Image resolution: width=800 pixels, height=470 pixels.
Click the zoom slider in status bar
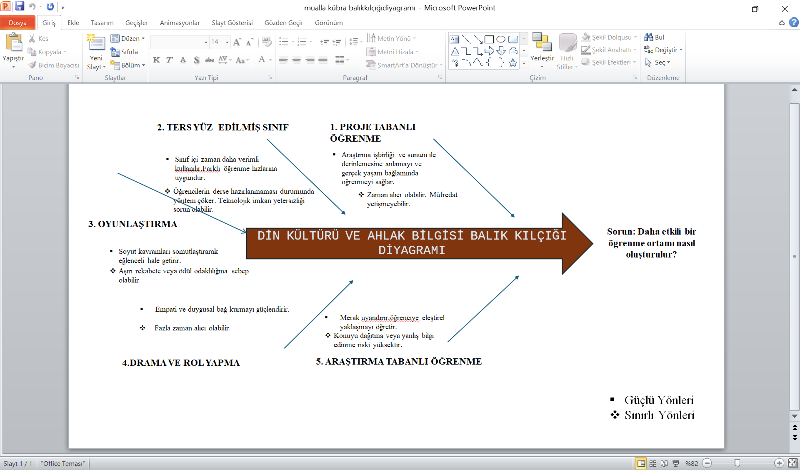coord(737,463)
